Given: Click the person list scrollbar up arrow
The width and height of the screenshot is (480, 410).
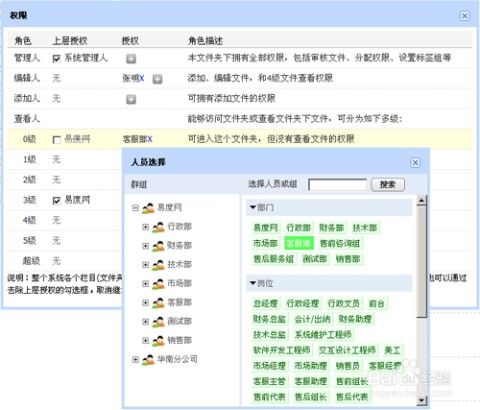Looking at the screenshot, I should coord(421,201).
